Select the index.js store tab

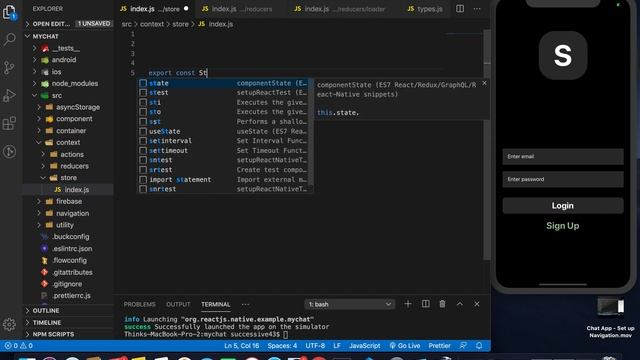154,9
